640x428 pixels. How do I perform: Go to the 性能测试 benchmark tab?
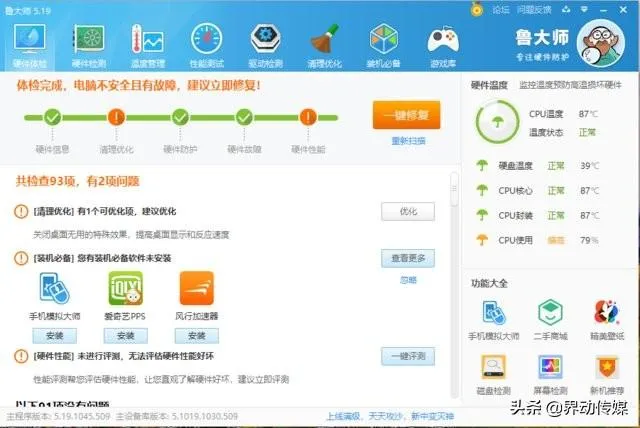point(207,46)
